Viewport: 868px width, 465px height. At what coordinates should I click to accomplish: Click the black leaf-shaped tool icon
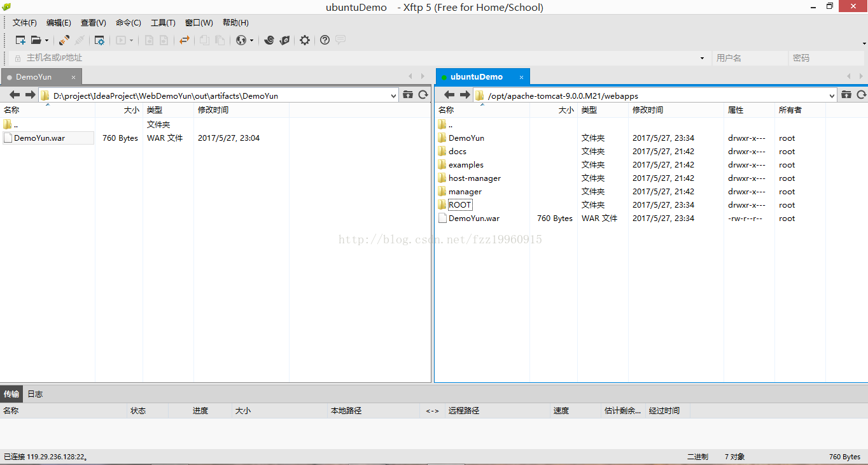click(x=284, y=40)
